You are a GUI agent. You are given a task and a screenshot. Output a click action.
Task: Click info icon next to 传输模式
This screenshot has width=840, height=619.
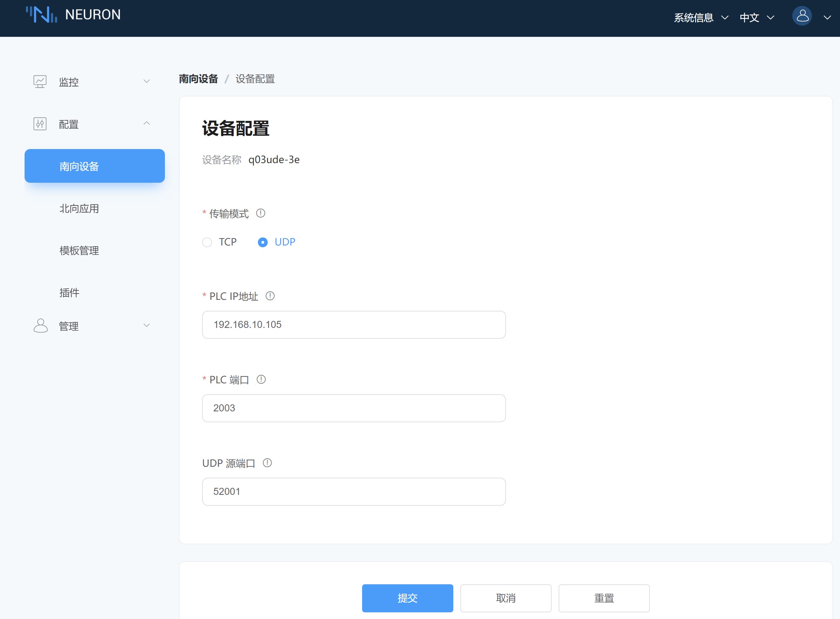pos(260,213)
